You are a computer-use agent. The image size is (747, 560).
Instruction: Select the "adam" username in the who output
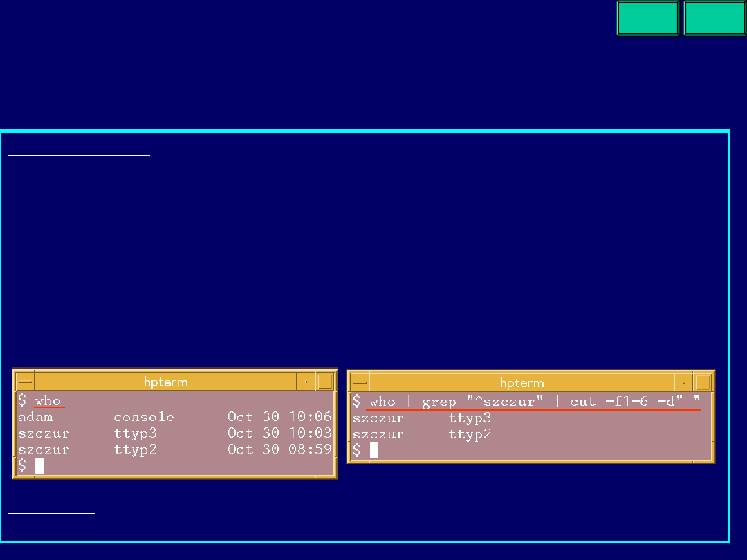click(35, 417)
